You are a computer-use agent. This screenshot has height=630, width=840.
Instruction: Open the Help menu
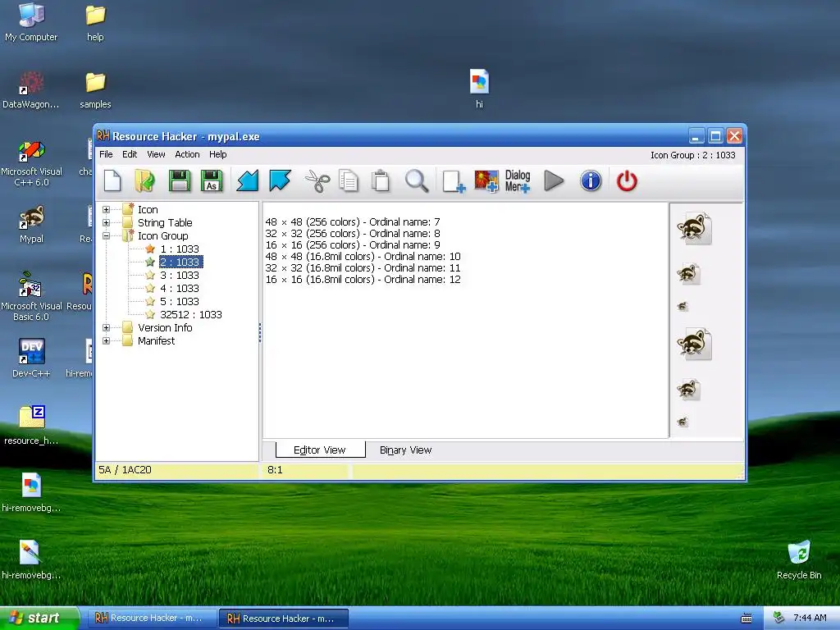tap(218, 154)
